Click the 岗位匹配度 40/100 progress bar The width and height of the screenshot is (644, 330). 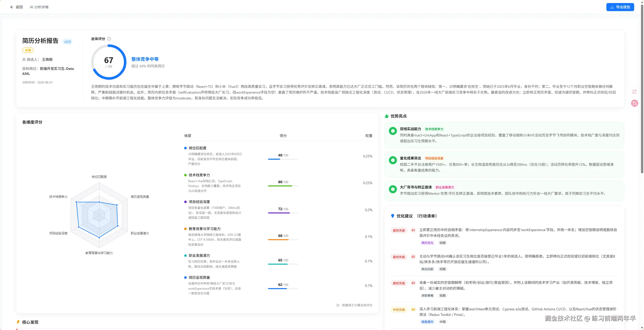click(x=283, y=159)
